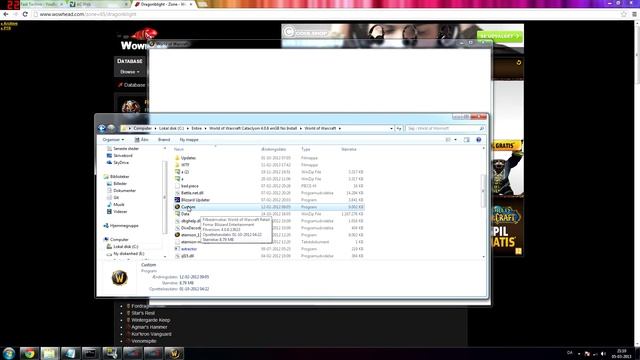Select Lokal disk (C:) in the sidebar
Screen dimensions: 640x360
[125, 247]
